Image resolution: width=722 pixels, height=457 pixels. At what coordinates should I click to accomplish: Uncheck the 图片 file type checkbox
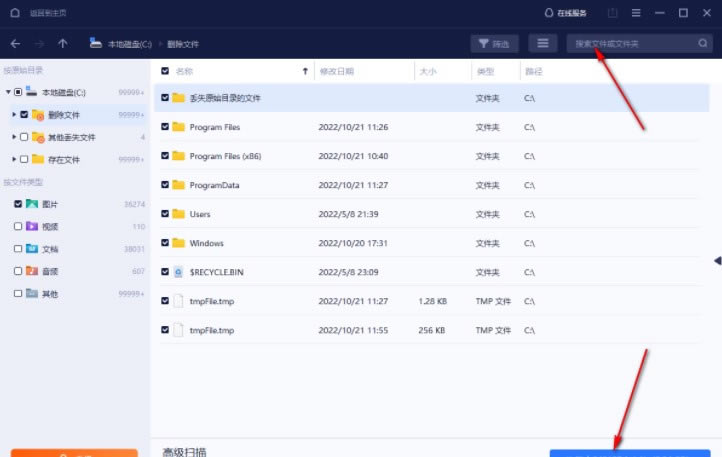click(x=18, y=204)
